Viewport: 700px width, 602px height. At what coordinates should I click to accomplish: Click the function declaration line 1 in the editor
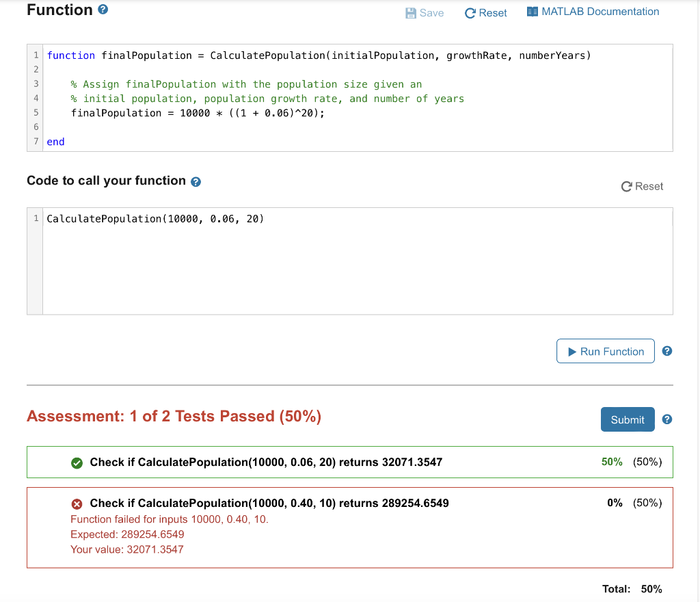click(319, 55)
